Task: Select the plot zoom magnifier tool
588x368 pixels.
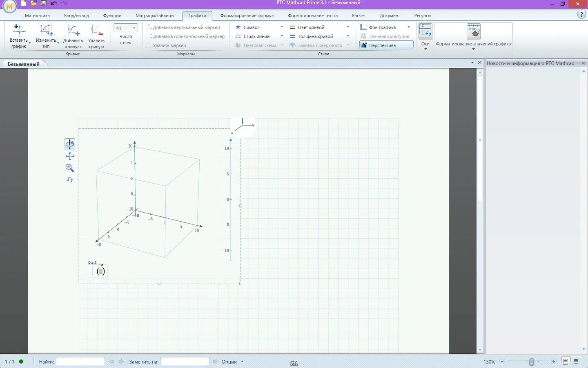Action: point(70,168)
